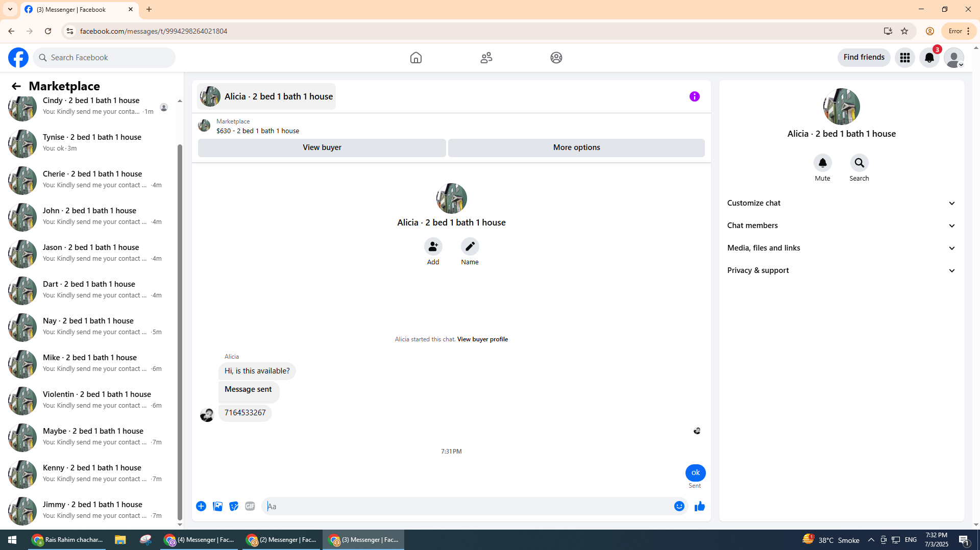The height and width of the screenshot is (550, 980).
Task: Search within the conversation
Action: pyautogui.click(x=859, y=163)
